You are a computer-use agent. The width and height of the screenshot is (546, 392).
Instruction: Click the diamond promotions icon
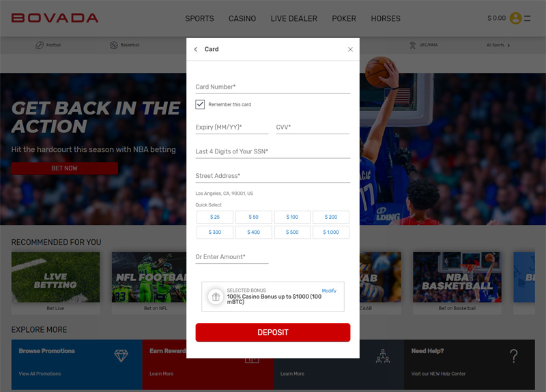tap(121, 355)
